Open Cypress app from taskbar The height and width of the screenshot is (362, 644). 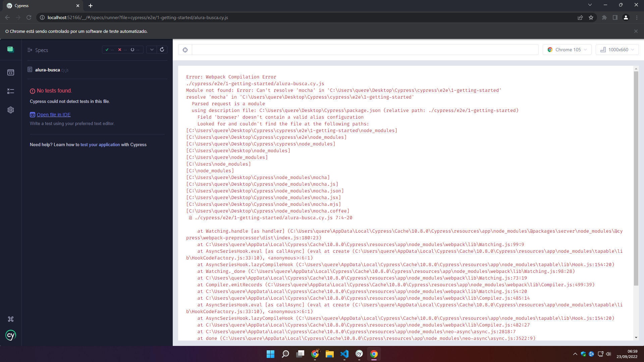coord(359,354)
